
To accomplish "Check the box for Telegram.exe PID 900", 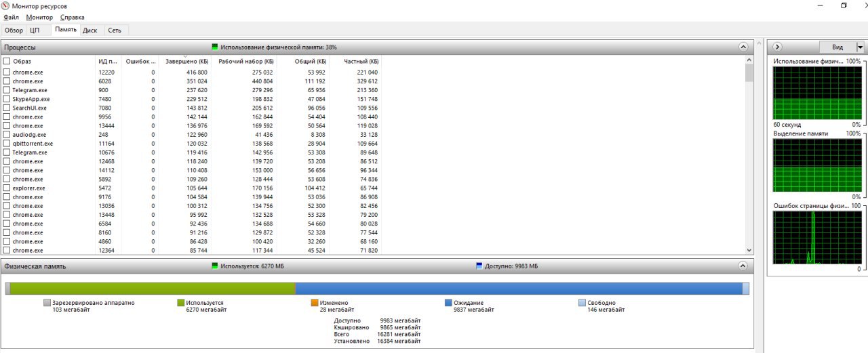I will click(7, 90).
